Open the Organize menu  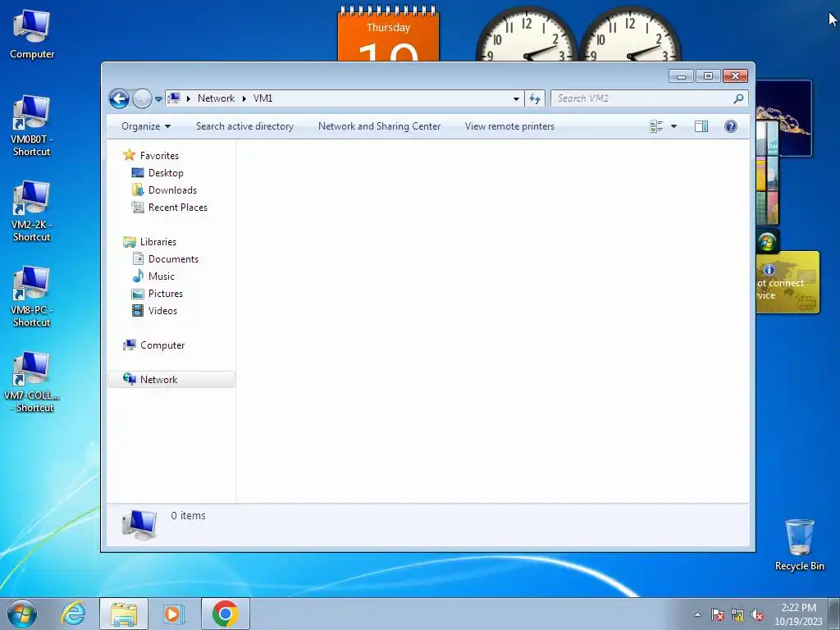click(146, 126)
